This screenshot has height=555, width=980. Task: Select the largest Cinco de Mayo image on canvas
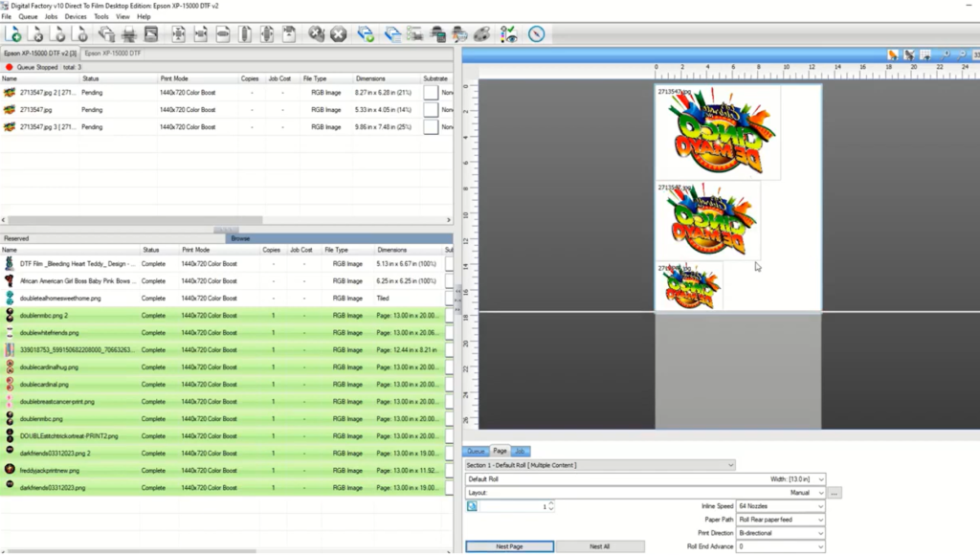[718, 133]
